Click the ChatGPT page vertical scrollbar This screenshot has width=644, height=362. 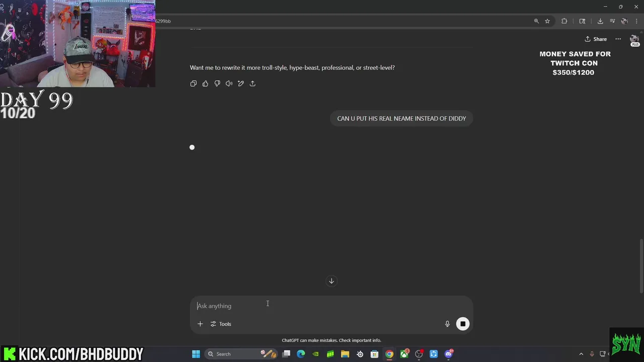coord(641,267)
